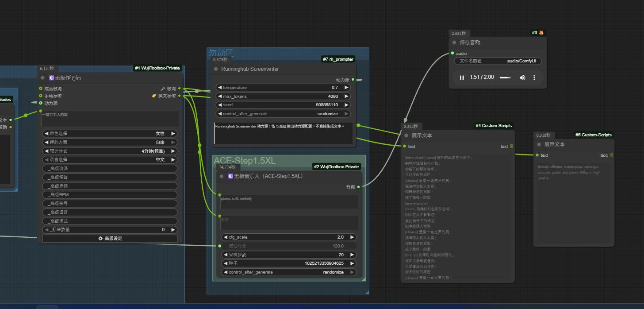Click the #7 rh_prompter badge
Screen dimensions: 644x309
click(338, 59)
